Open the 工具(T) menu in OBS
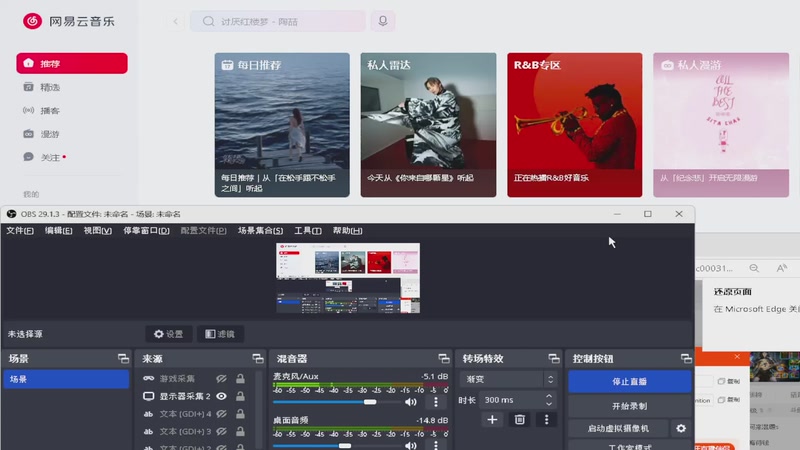The image size is (800, 450). click(308, 231)
